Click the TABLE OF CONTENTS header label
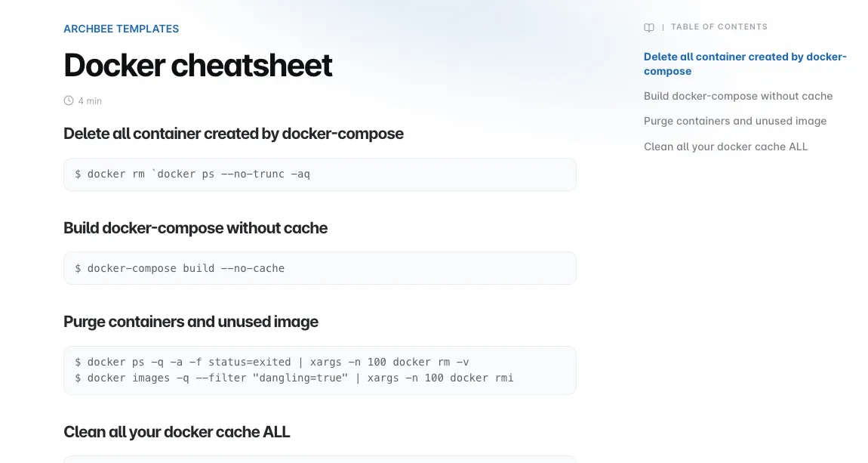868x463 pixels. tap(719, 26)
